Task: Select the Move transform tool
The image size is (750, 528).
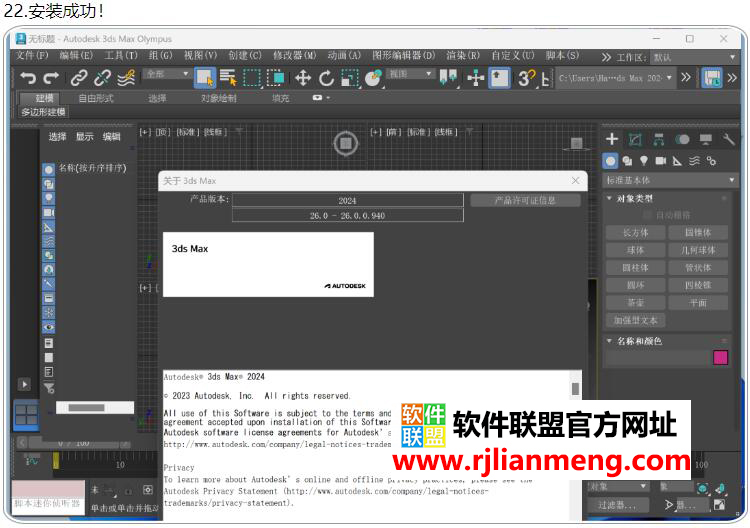Action: click(x=302, y=78)
